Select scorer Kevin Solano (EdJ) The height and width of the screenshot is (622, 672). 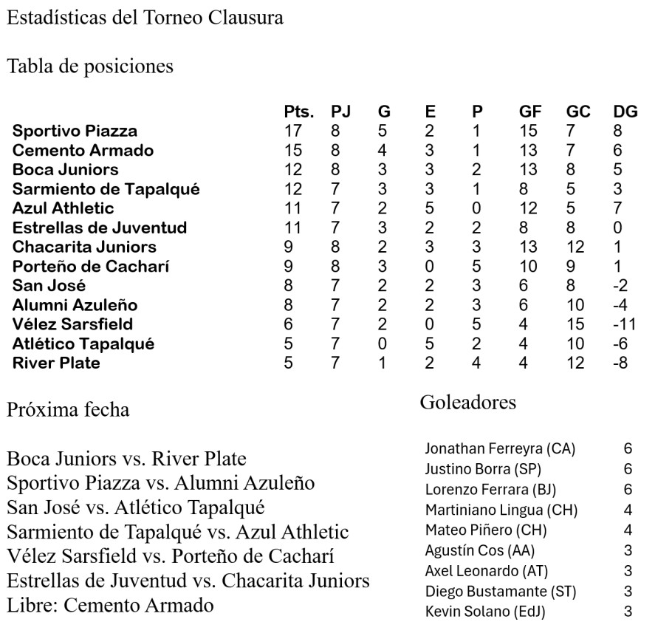tap(485, 611)
